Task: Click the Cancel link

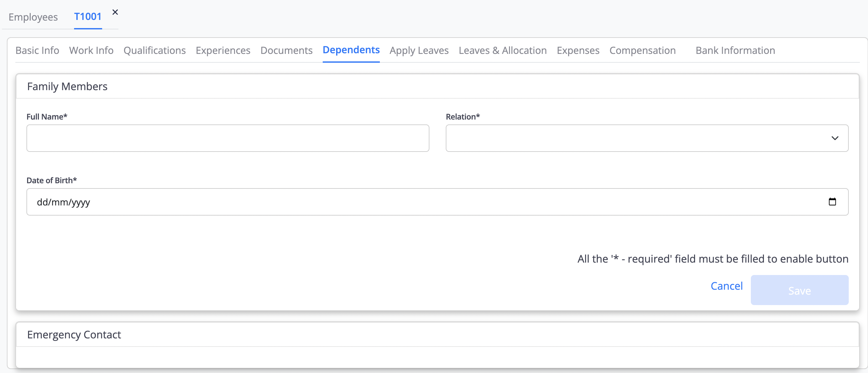Action: tap(726, 286)
